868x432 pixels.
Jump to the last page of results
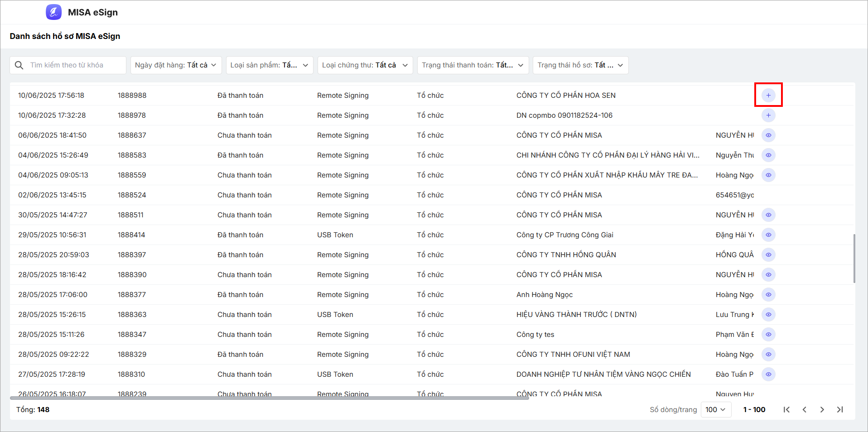[x=839, y=409]
